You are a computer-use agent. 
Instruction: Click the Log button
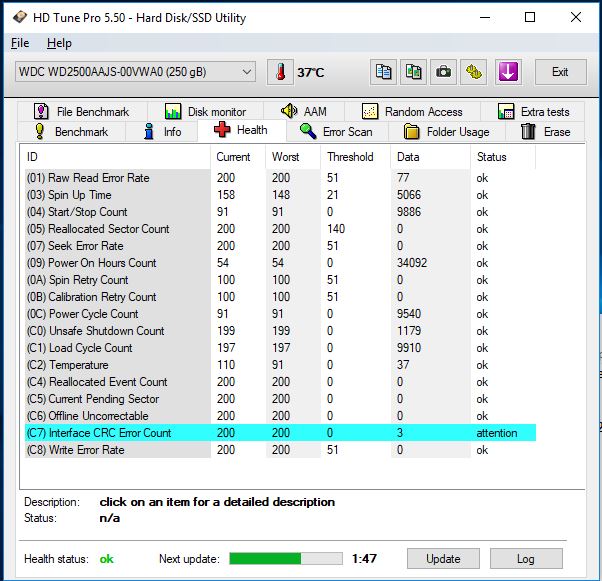point(526,559)
